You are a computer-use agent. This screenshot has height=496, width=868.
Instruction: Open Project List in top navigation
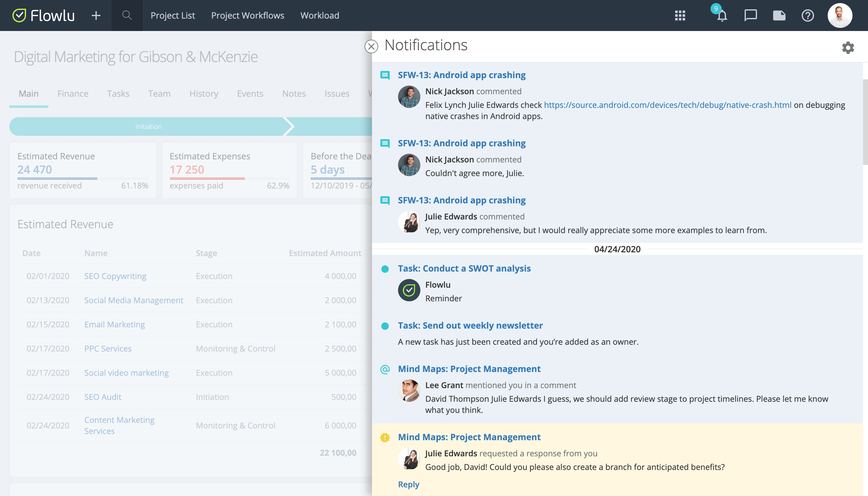(173, 15)
